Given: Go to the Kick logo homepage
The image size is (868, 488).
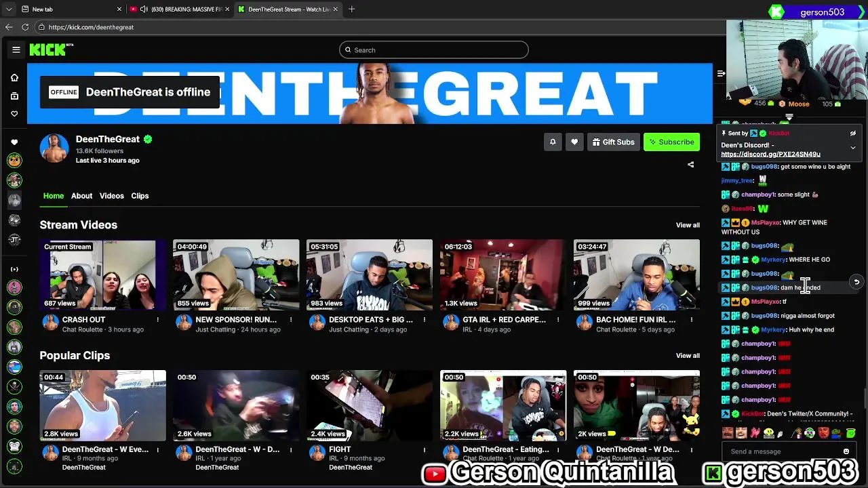Looking at the screenshot, I should [x=51, y=49].
